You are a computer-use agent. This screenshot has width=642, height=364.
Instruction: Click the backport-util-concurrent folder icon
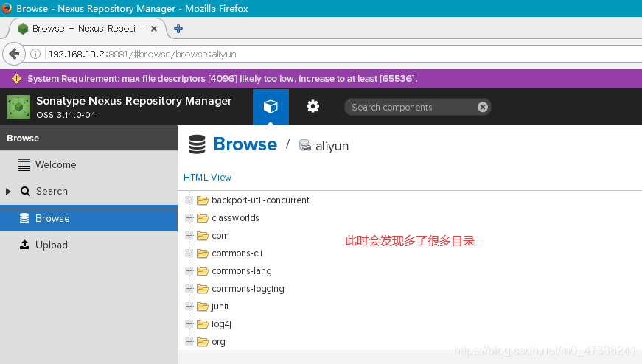(x=203, y=200)
